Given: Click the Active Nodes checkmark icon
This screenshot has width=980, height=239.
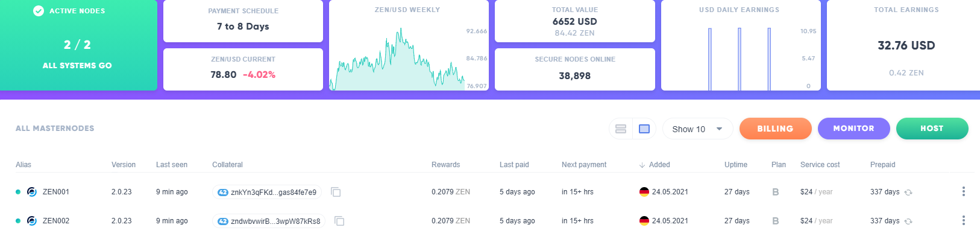Looking at the screenshot, I should [39, 11].
